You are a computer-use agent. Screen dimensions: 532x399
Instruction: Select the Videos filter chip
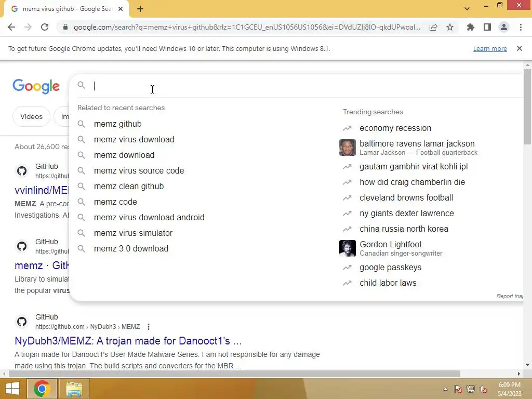[31, 116]
